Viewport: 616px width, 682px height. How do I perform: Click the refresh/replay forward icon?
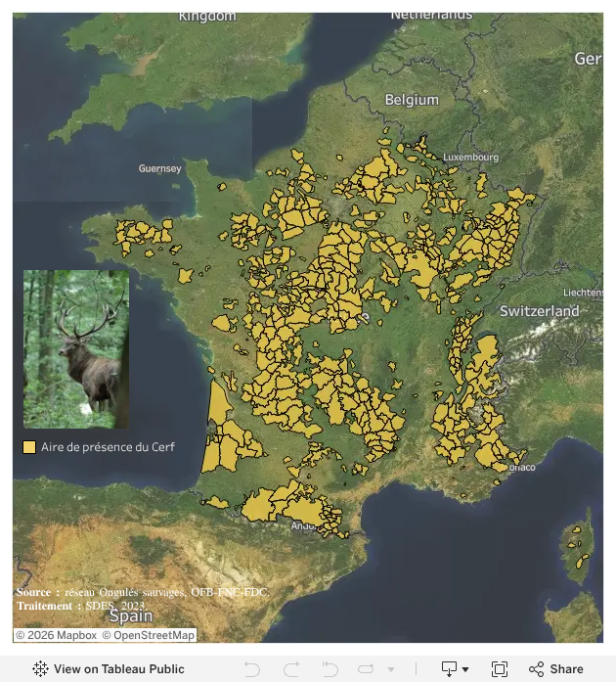366,669
